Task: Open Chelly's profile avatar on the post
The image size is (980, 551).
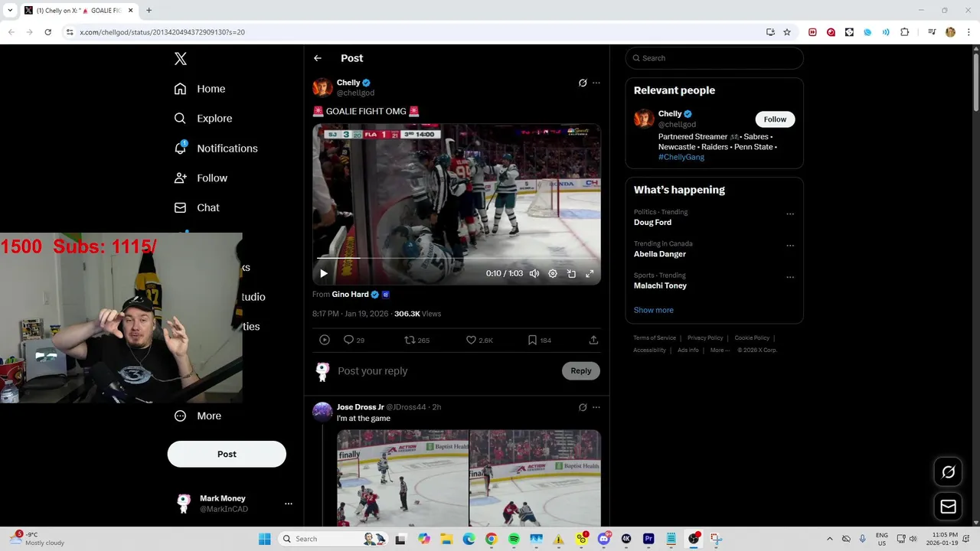Action: [322, 87]
